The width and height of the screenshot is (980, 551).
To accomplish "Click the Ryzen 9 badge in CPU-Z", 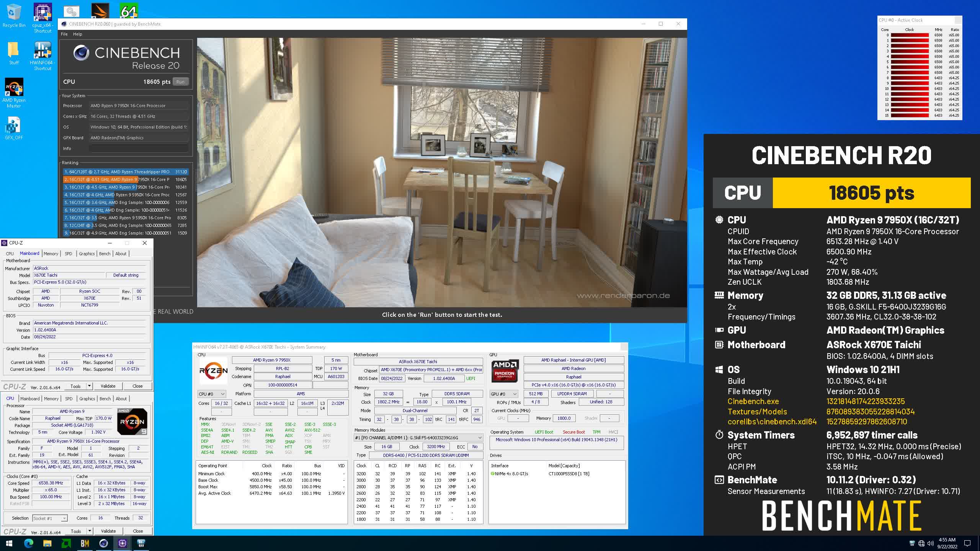I will [x=132, y=421].
